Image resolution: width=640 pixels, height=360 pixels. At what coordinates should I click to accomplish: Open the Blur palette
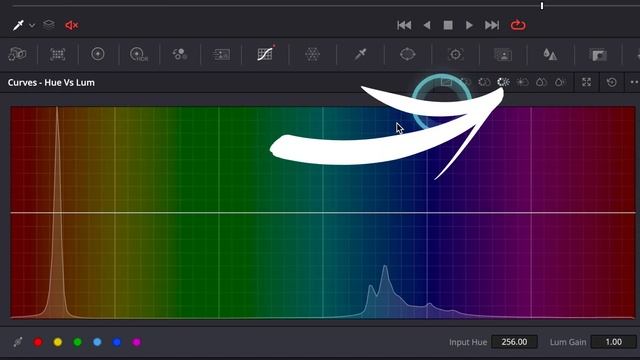tap(550, 54)
